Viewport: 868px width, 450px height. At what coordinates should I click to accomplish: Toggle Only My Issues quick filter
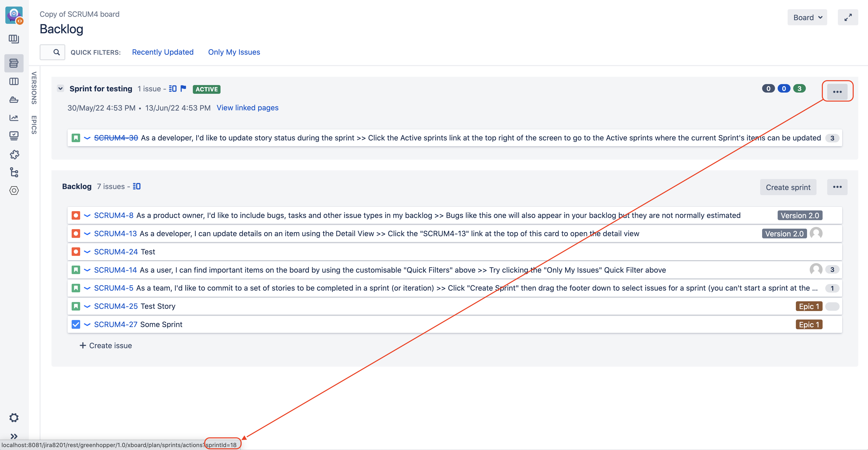(x=234, y=52)
